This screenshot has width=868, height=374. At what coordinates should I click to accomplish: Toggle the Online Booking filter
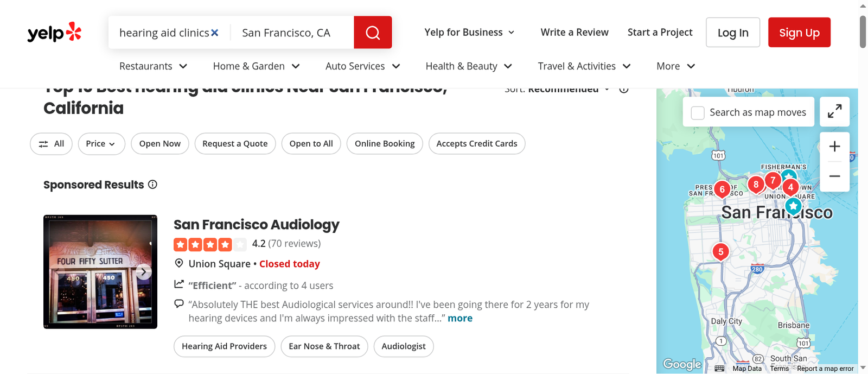pos(385,144)
